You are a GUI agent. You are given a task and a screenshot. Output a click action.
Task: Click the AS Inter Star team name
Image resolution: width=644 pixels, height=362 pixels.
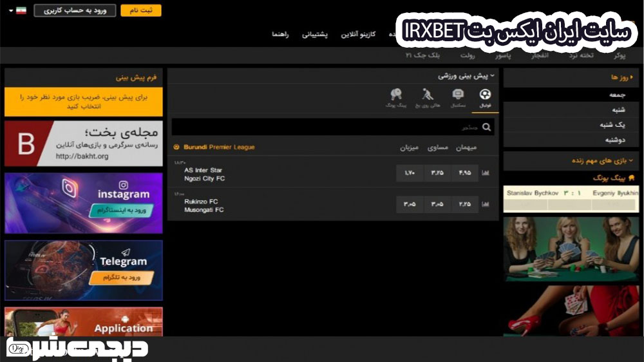point(204,170)
